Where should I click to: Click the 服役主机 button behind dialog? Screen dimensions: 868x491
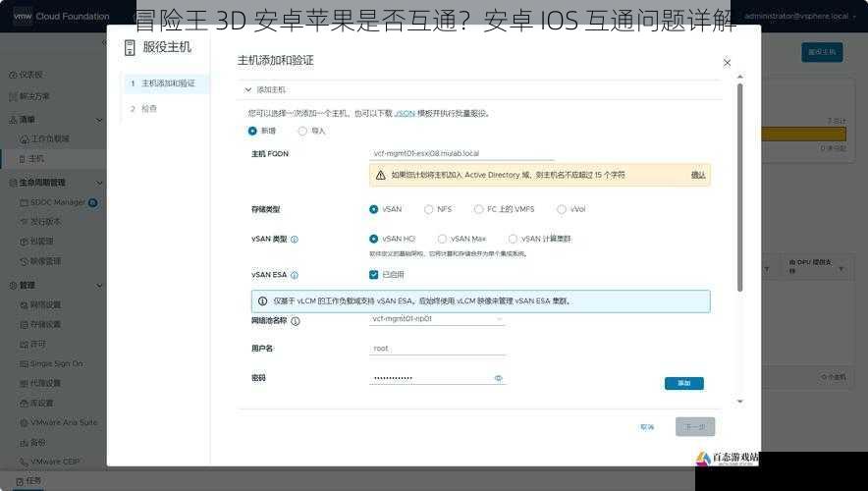click(x=822, y=52)
